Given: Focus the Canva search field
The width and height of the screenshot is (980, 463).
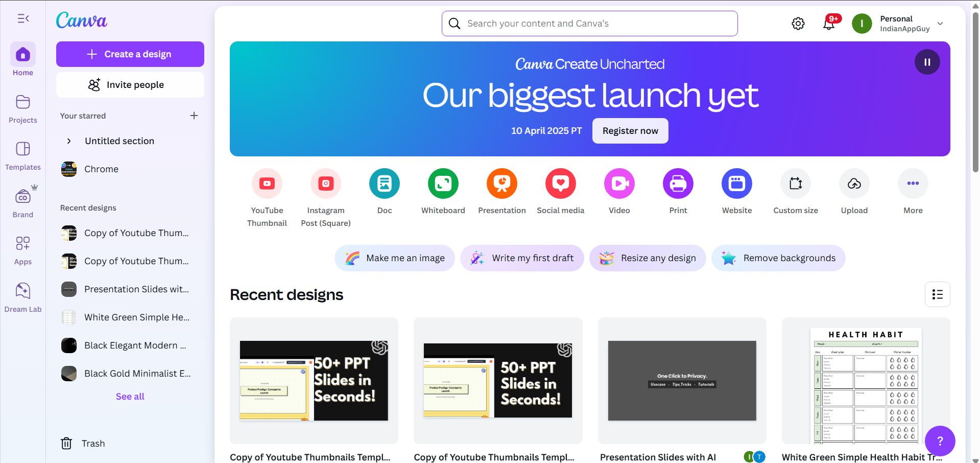Looking at the screenshot, I should [590, 24].
